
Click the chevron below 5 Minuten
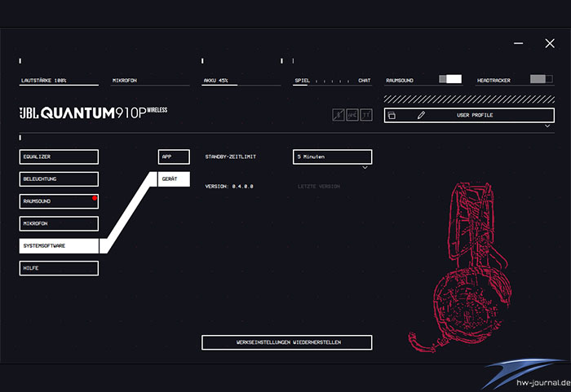(x=365, y=167)
